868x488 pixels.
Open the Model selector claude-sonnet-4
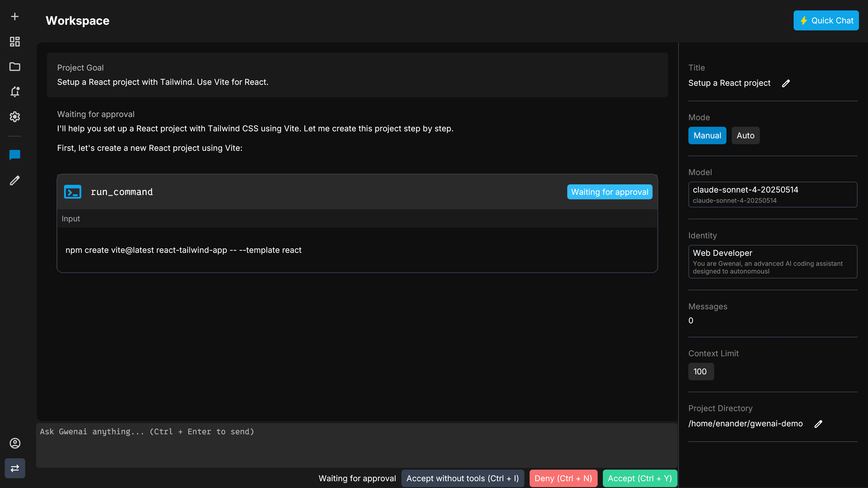772,194
